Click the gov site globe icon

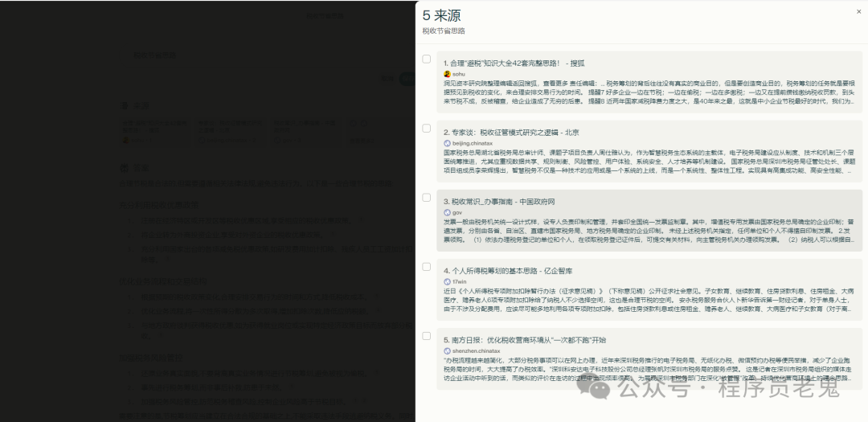(x=448, y=212)
